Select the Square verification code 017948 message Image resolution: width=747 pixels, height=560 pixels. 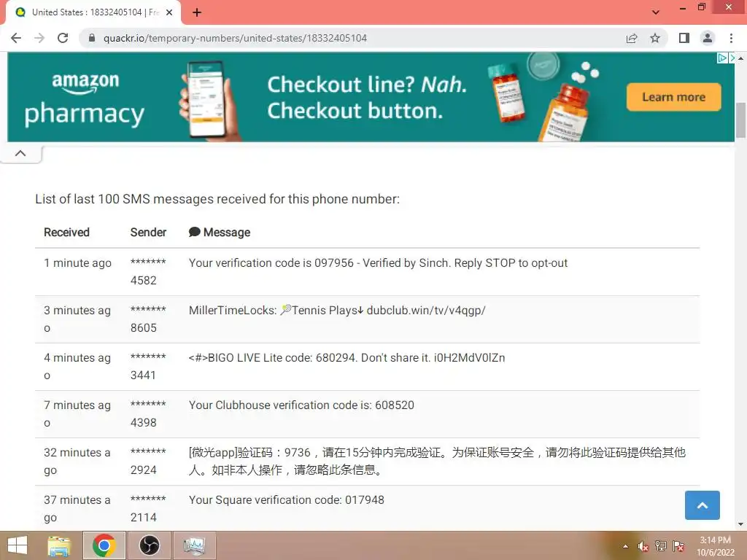point(286,500)
